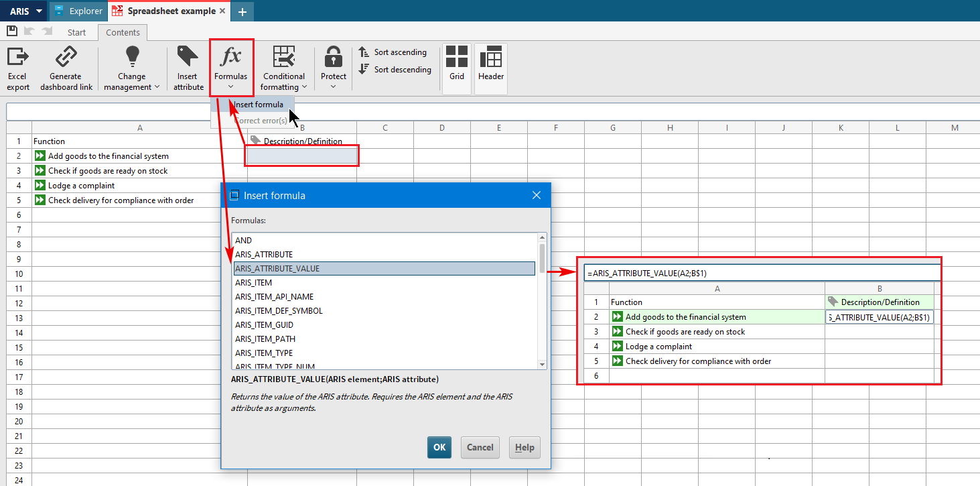
Task: Open the Protect lock dropdown
Action: pyautogui.click(x=334, y=69)
